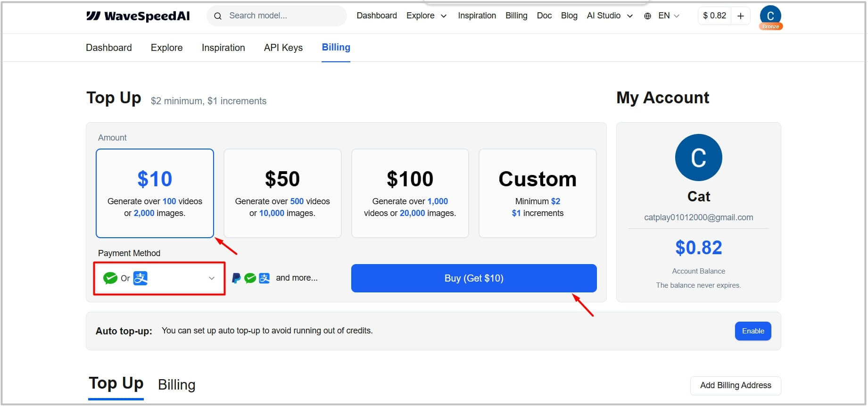This screenshot has width=868, height=407.
Task: Expand the AI Studio dropdown
Action: coord(610,16)
